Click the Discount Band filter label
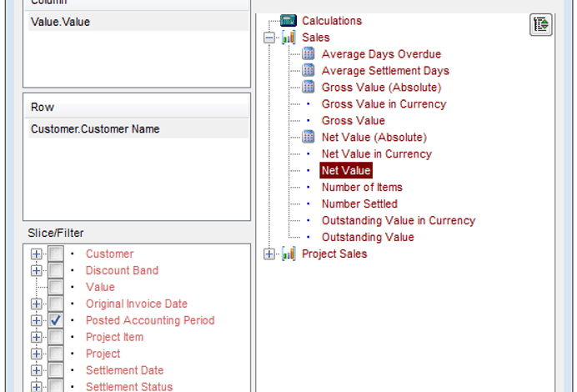Viewport: 577px width, 392px height. click(122, 270)
